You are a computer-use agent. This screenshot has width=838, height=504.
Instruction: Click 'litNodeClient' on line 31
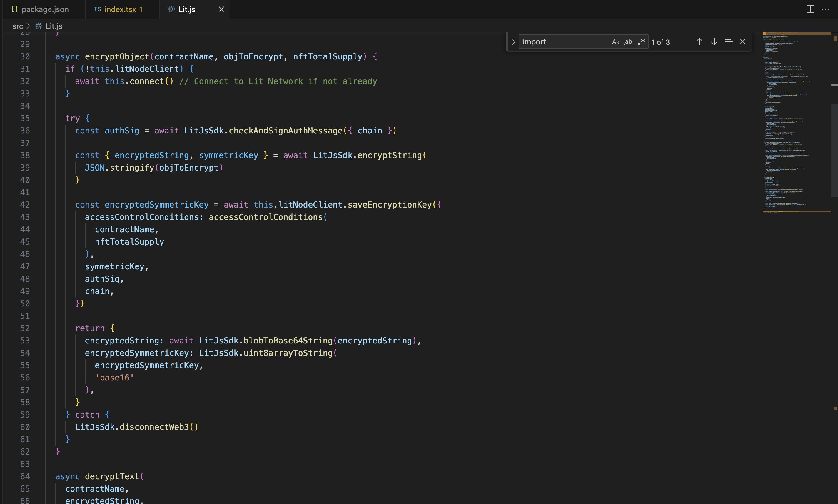(147, 69)
